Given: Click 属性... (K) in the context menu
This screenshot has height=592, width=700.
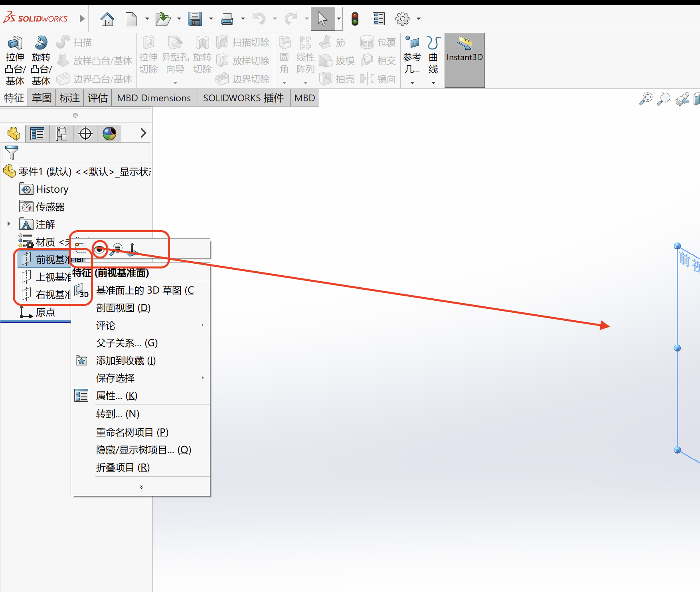Looking at the screenshot, I should [117, 396].
